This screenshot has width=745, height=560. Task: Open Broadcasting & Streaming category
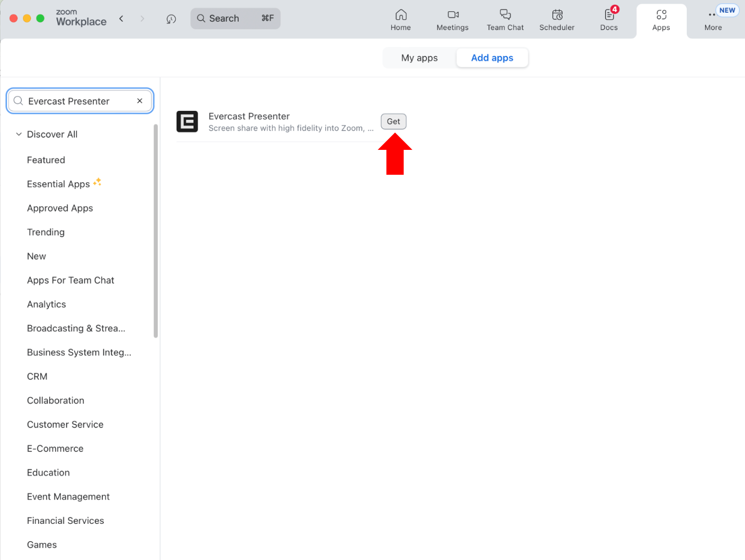[76, 328]
